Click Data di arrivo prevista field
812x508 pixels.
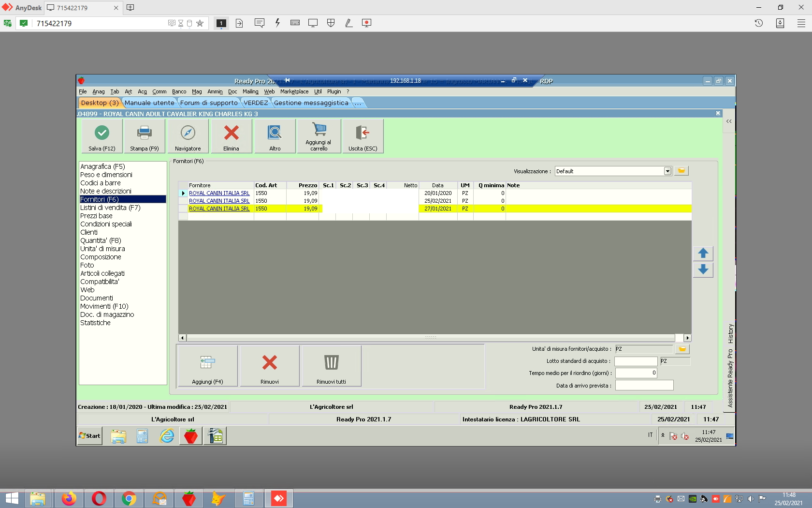click(x=644, y=386)
